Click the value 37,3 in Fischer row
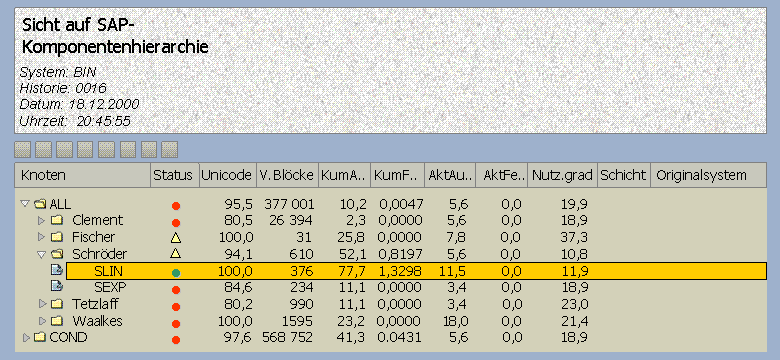 point(574,237)
